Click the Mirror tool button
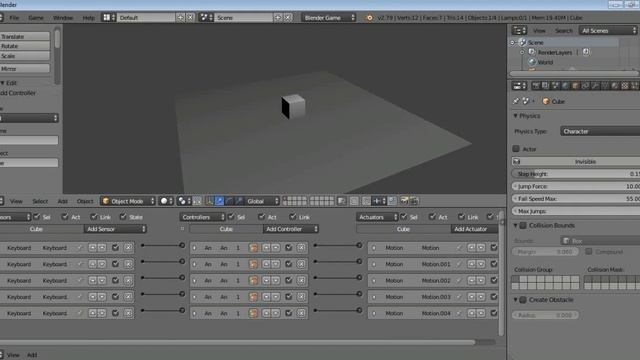The width and height of the screenshot is (640, 360). (x=24, y=69)
